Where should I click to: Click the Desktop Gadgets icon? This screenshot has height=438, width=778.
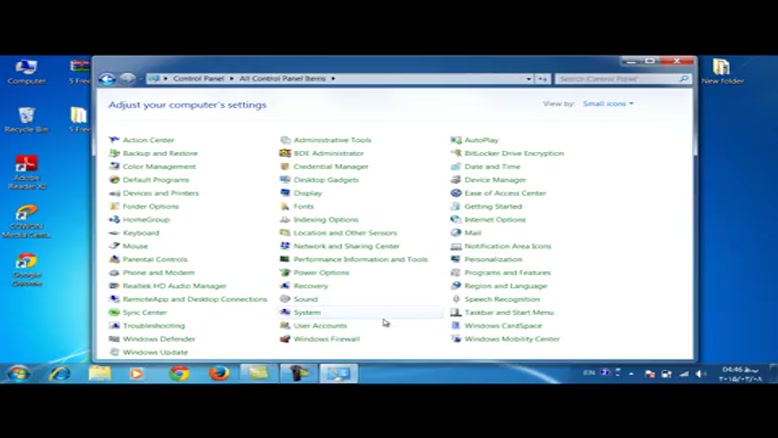pos(285,180)
